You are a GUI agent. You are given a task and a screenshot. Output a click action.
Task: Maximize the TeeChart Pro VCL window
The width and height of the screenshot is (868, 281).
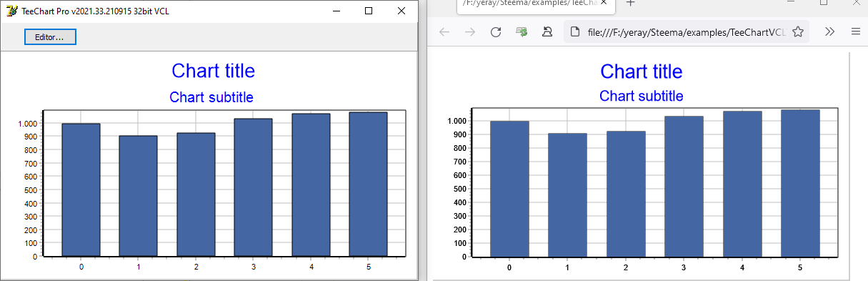click(369, 11)
